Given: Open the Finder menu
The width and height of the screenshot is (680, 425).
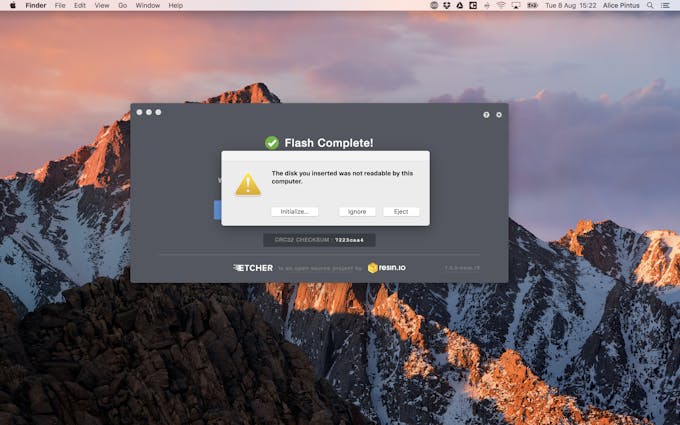Looking at the screenshot, I should click(36, 5).
